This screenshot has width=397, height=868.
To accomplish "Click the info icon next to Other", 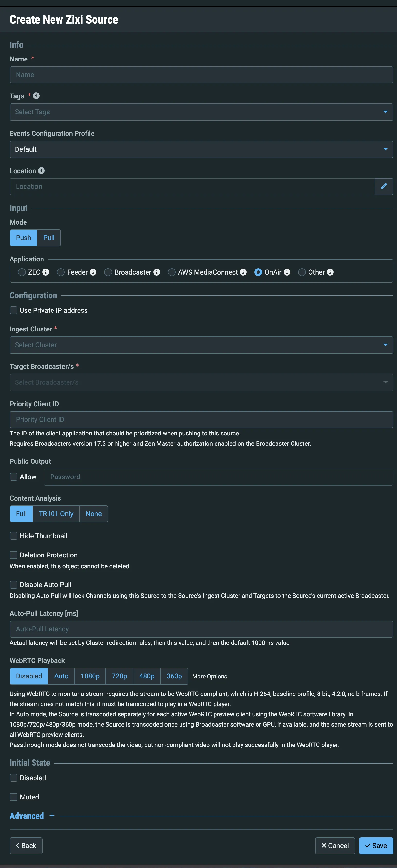I will tap(330, 272).
